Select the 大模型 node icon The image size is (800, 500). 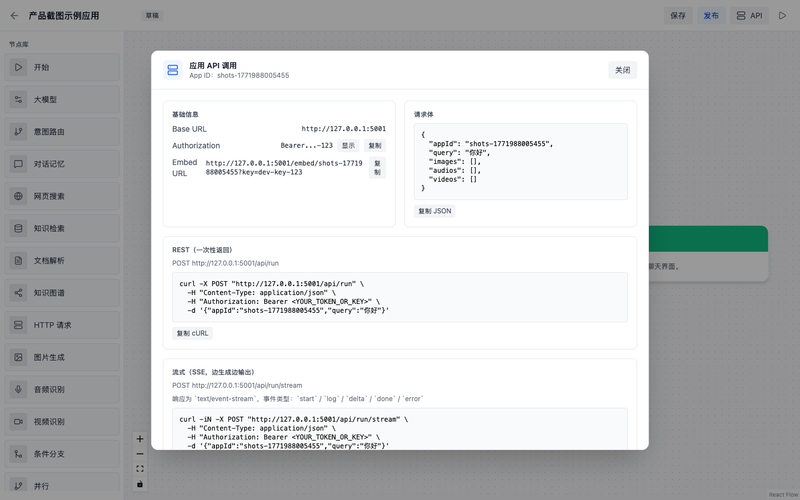click(18, 99)
